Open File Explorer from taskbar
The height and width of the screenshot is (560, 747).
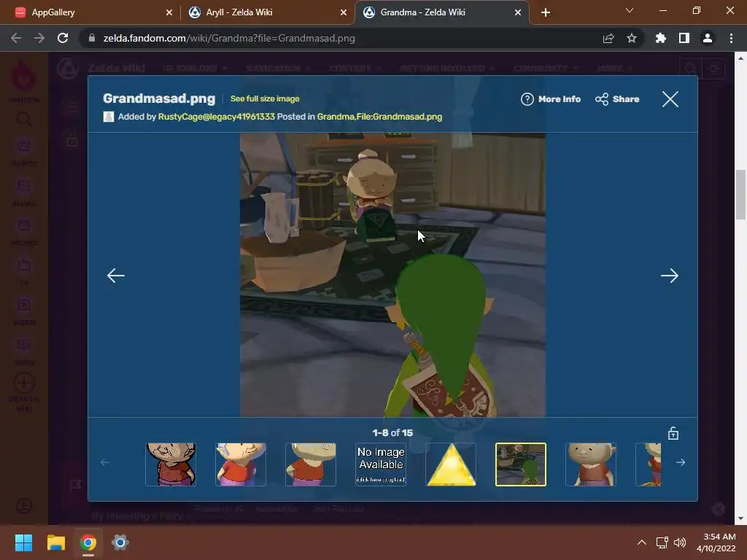[x=55, y=542]
